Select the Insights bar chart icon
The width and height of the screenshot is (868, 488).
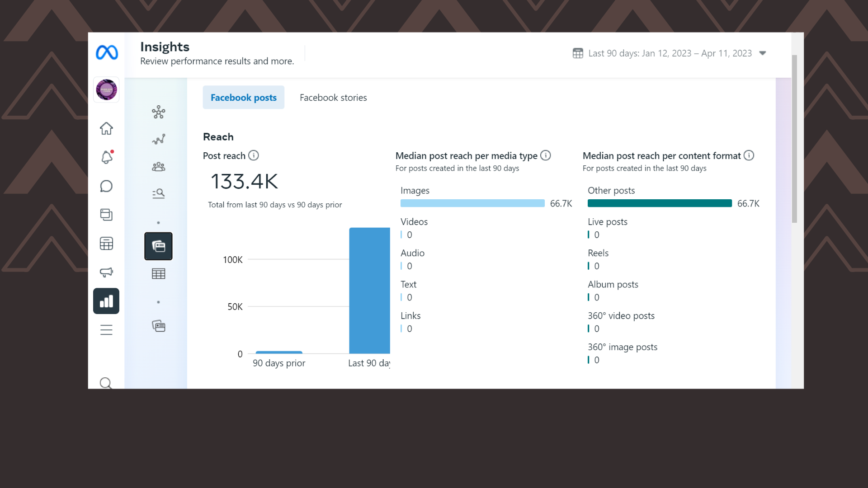(106, 301)
